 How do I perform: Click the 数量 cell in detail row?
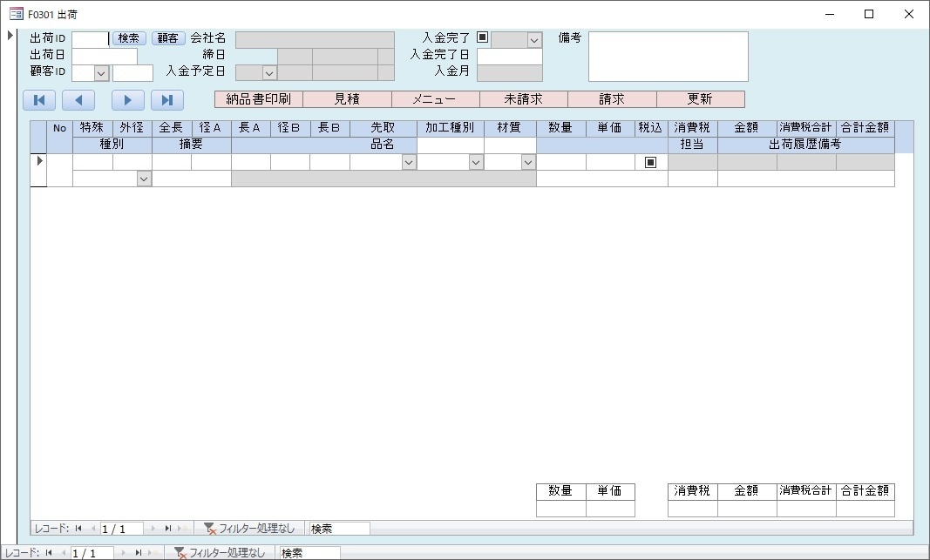561,162
